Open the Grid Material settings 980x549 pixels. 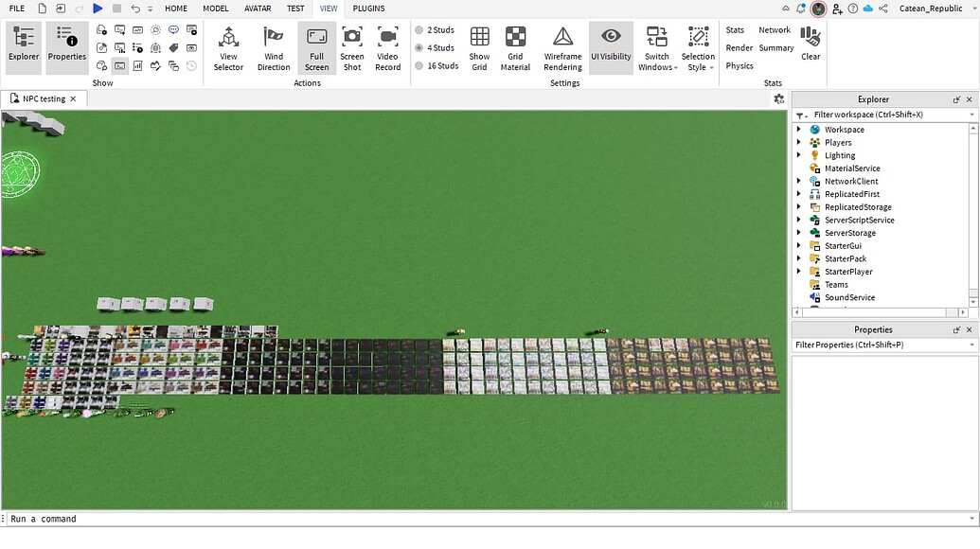click(x=516, y=47)
